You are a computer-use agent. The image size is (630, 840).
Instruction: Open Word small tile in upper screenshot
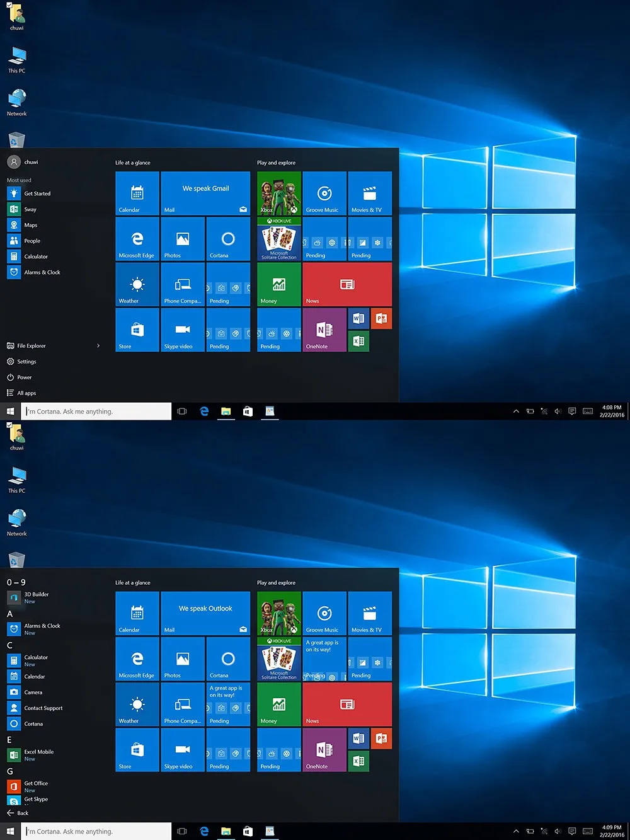click(358, 318)
